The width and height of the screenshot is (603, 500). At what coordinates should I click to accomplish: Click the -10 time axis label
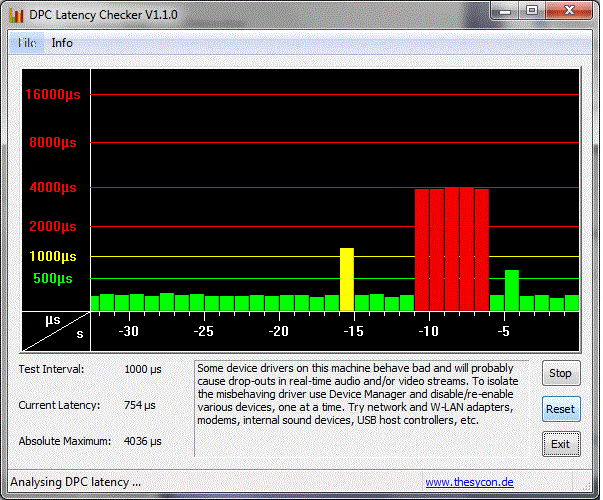point(428,331)
